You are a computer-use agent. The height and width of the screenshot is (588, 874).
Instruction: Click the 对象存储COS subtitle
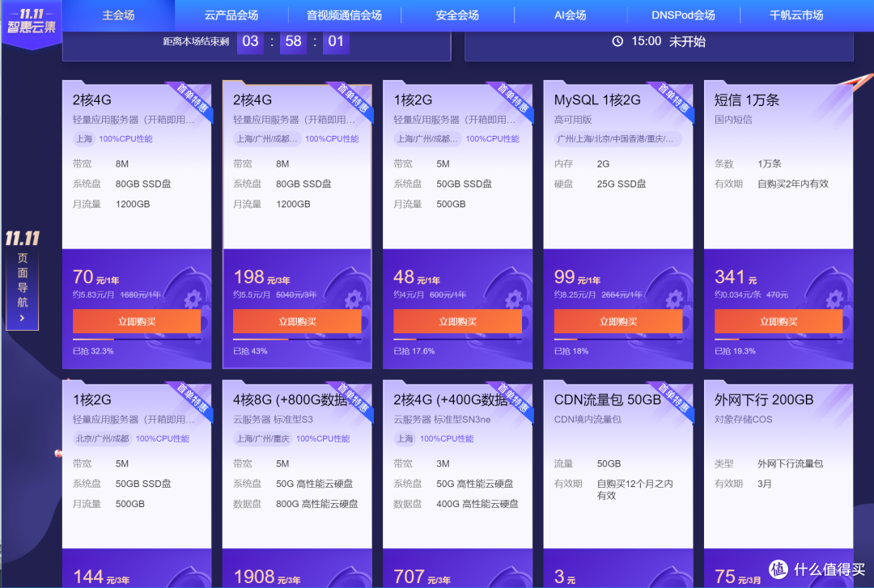point(744,420)
